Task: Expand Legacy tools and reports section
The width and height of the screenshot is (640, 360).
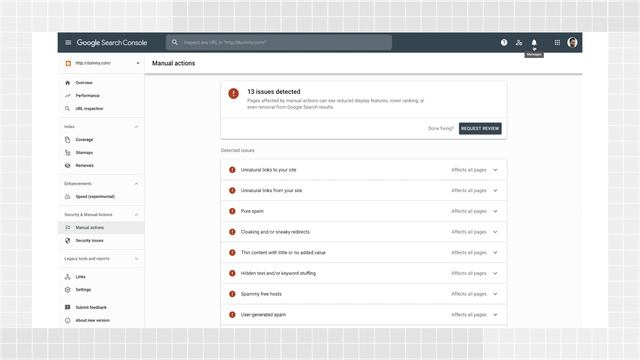Action: point(136,259)
